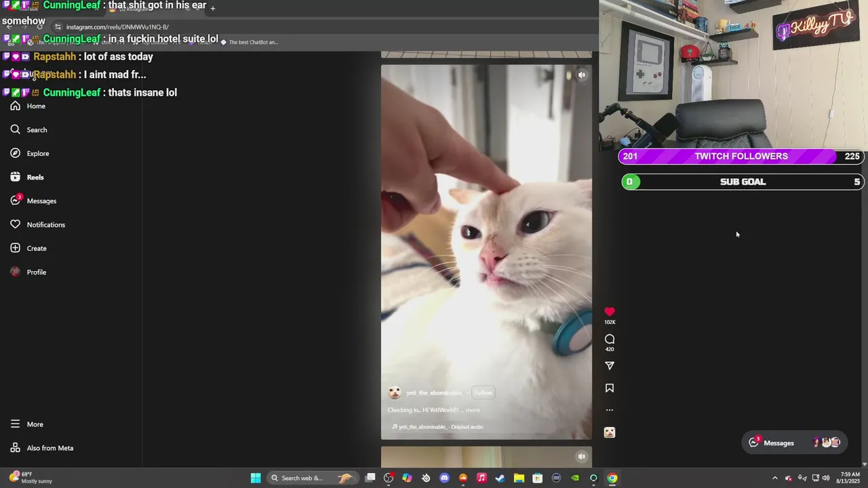
Task: Click the yeti cat profile avatar on the reel
Action: pyautogui.click(x=395, y=392)
